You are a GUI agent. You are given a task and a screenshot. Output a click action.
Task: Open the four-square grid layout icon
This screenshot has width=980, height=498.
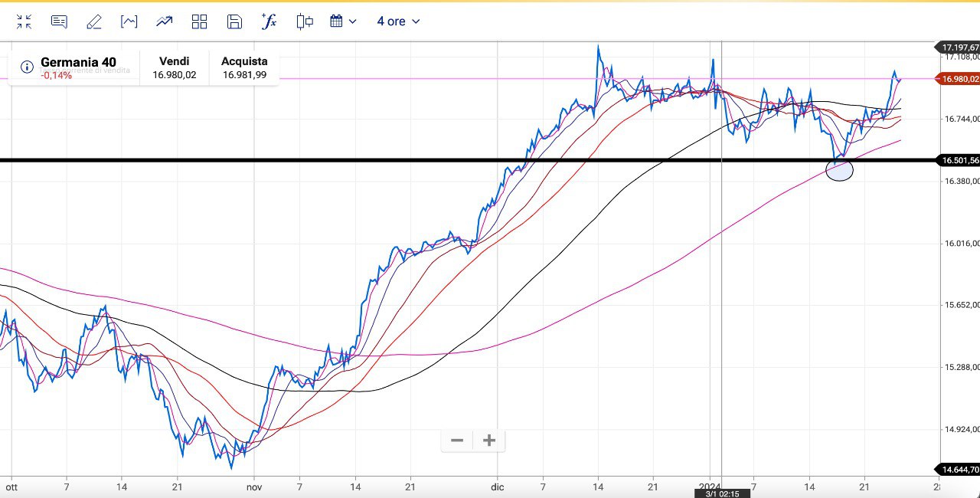(x=200, y=21)
